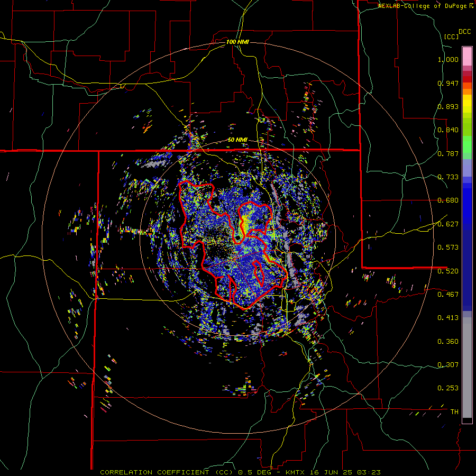This screenshot has height=476, width=476.
Task: Click the [CC] units label
Action: click(x=451, y=37)
